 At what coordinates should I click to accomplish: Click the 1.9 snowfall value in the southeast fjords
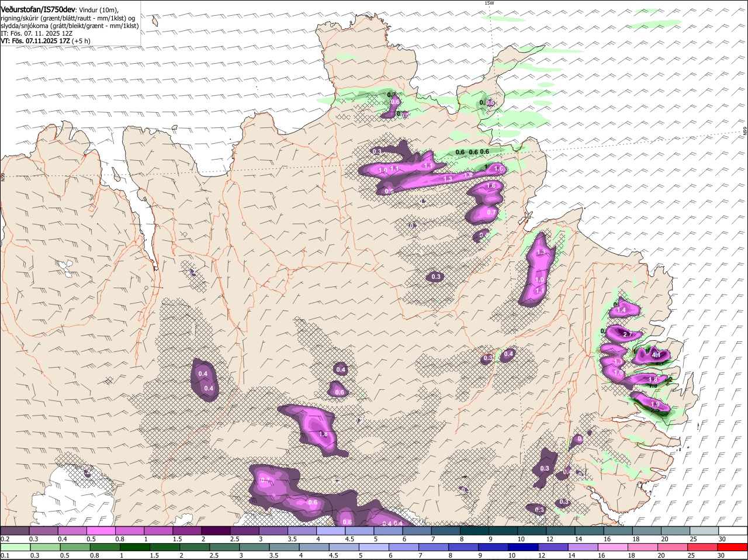pyautogui.click(x=655, y=405)
